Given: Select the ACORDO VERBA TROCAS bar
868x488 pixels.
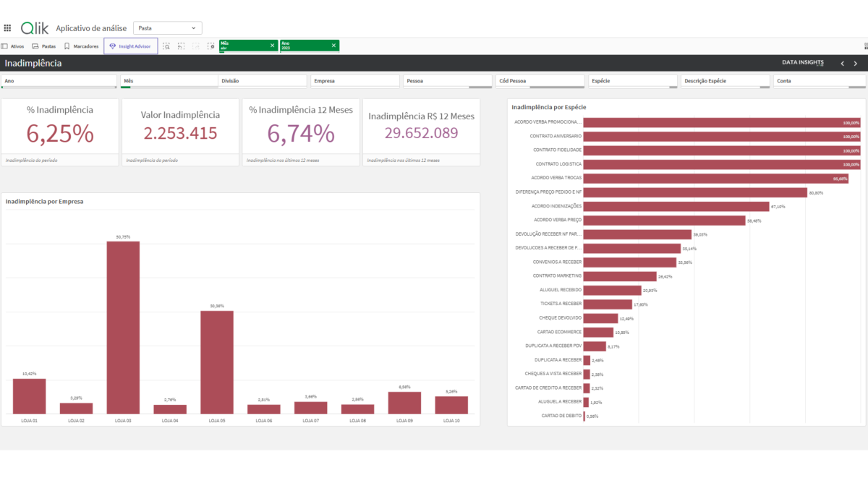Looking at the screenshot, I should [715, 178].
